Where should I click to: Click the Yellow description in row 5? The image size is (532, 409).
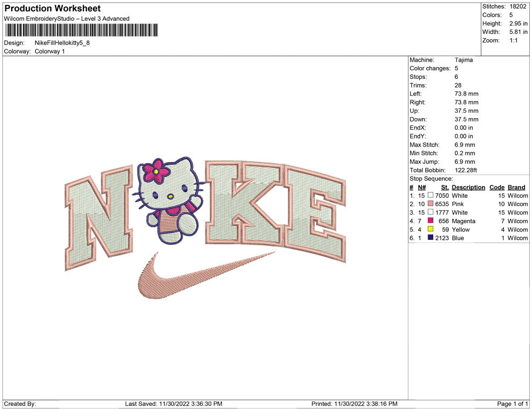pyautogui.click(x=461, y=229)
